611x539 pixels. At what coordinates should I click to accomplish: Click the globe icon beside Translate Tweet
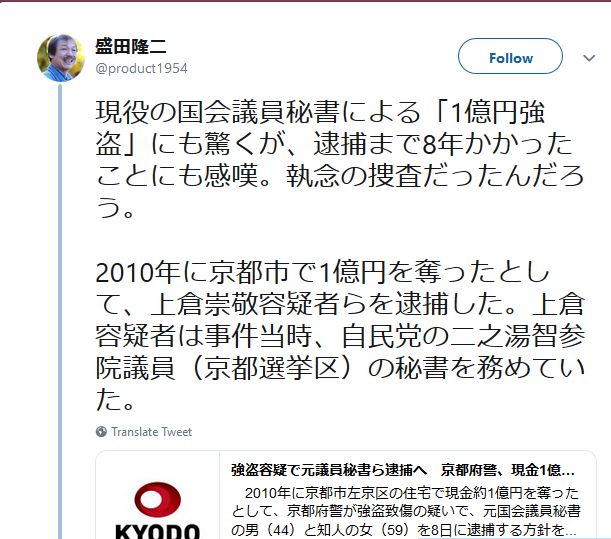tap(101, 431)
